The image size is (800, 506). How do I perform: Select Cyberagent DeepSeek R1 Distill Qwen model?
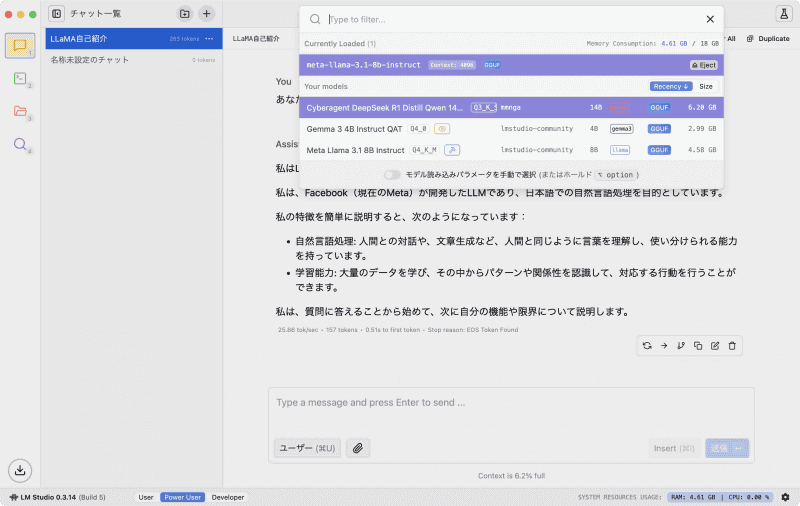click(511, 108)
